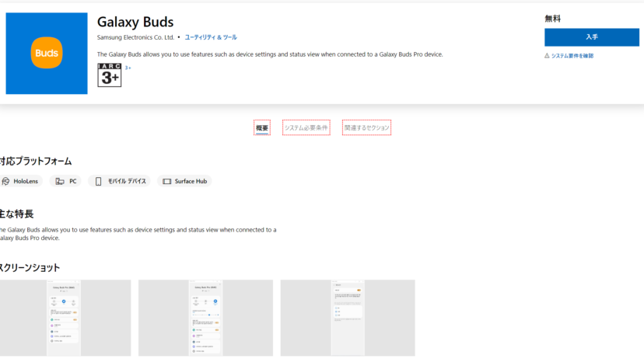
Task: Click the orange Galaxy Buds app logo
Action: tap(47, 54)
